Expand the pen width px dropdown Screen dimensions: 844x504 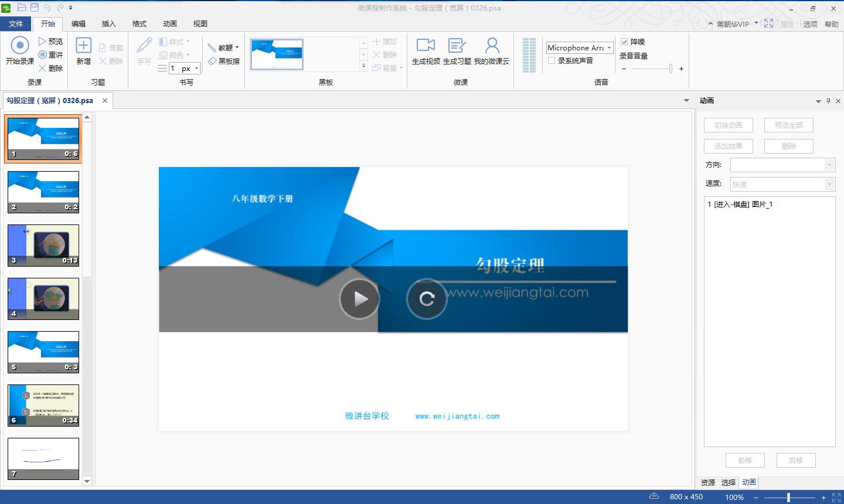[196, 69]
